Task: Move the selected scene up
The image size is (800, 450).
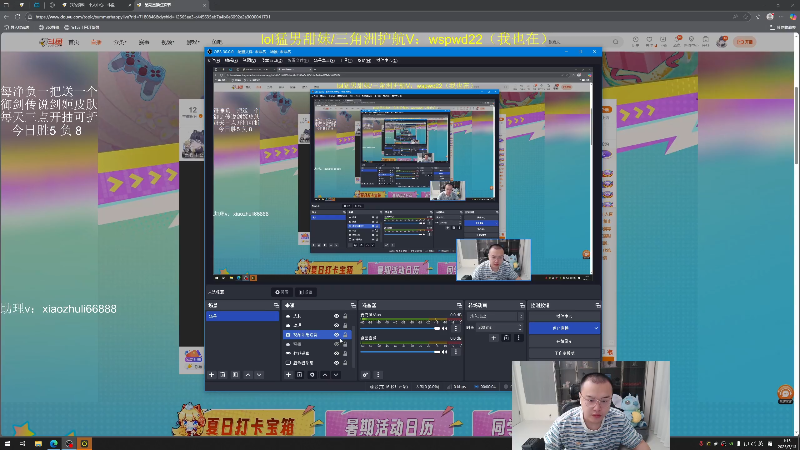Action: [248, 374]
